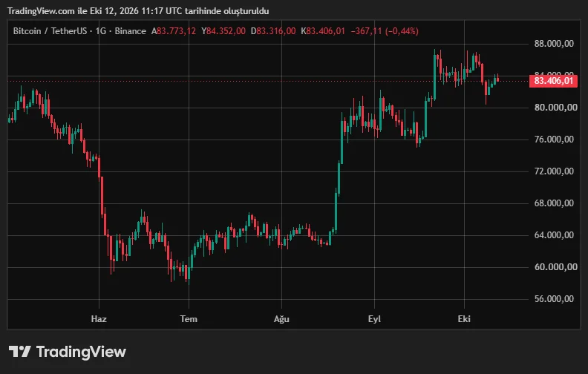Viewport: 588px width, 374px height.
Task: Click the Bitcoin / TetherUS symbol title
Action: 50,31
